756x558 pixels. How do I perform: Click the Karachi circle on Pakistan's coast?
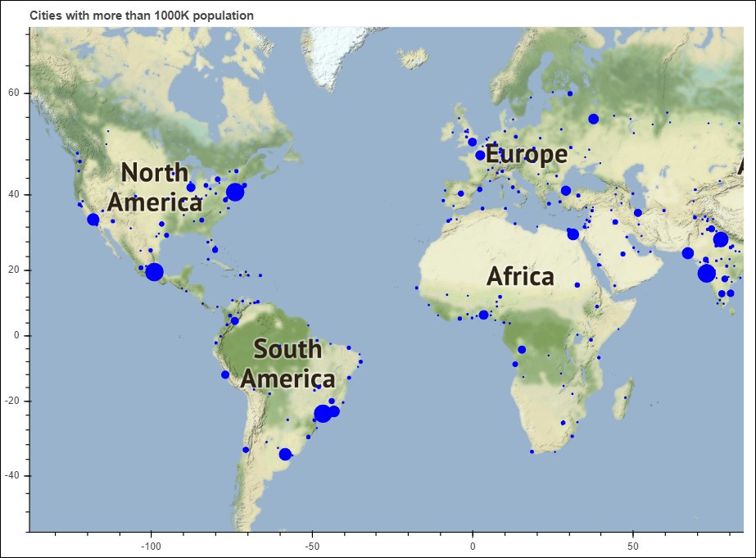click(x=687, y=253)
